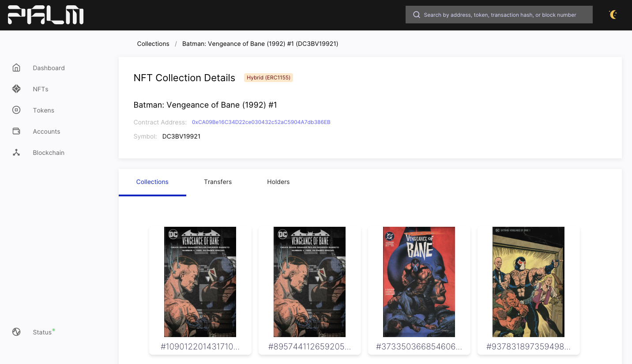Screen dimensions: 632x364
Task: Click the symbol value DC3BV19921
Action: (x=181, y=136)
